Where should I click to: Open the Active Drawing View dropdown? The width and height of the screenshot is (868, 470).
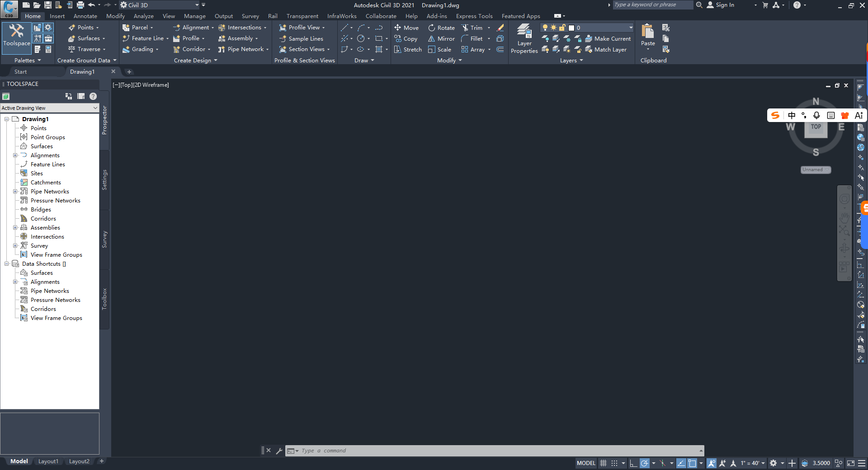click(x=50, y=108)
